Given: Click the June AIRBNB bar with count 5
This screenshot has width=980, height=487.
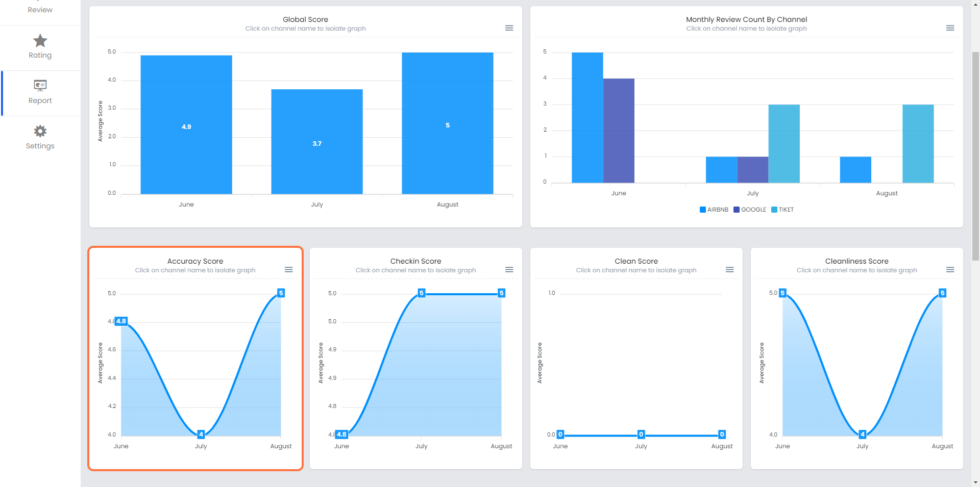Looking at the screenshot, I should [x=587, y=117].
